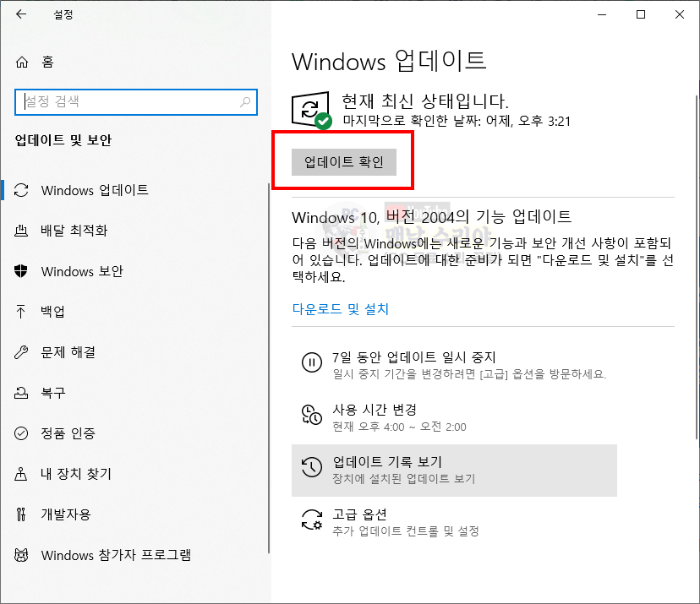The width and height of the screenshot is (700, 604).
Task: Click the Windows 업데이트 page heading
Action: (x=389, y=61)
